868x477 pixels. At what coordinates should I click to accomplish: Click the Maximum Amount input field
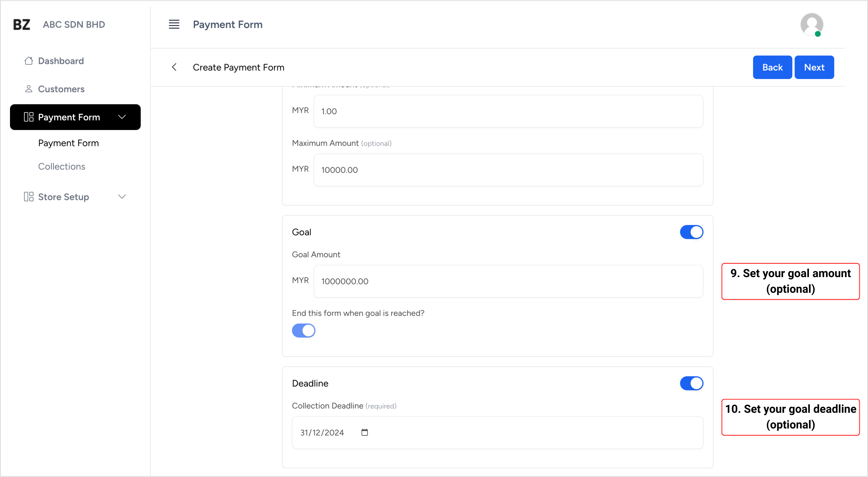coord(508,170)
